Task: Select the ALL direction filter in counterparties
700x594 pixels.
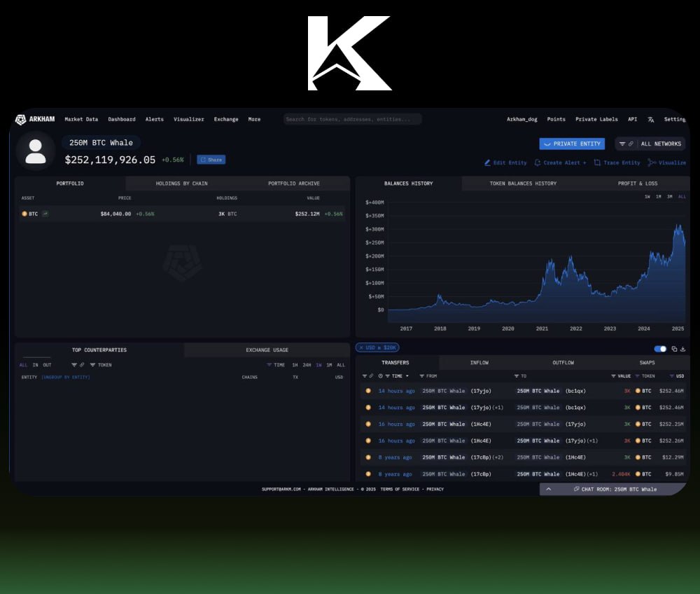Action: (24, 365)
